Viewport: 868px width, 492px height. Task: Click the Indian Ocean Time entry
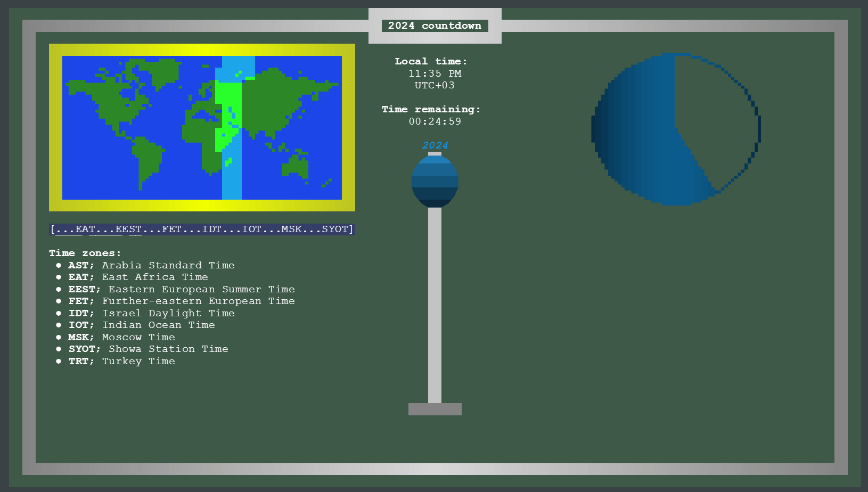click(x=142, y=325)
